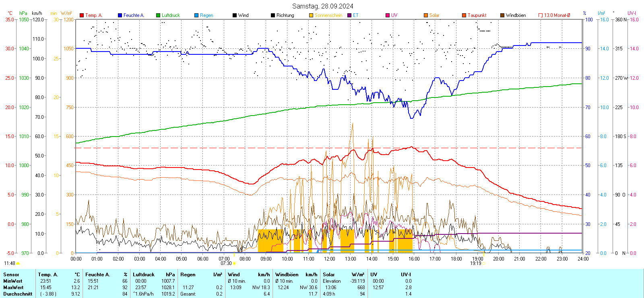Click the brown Windböen legend square
The image size is (644, 298).
click(502, 15)
